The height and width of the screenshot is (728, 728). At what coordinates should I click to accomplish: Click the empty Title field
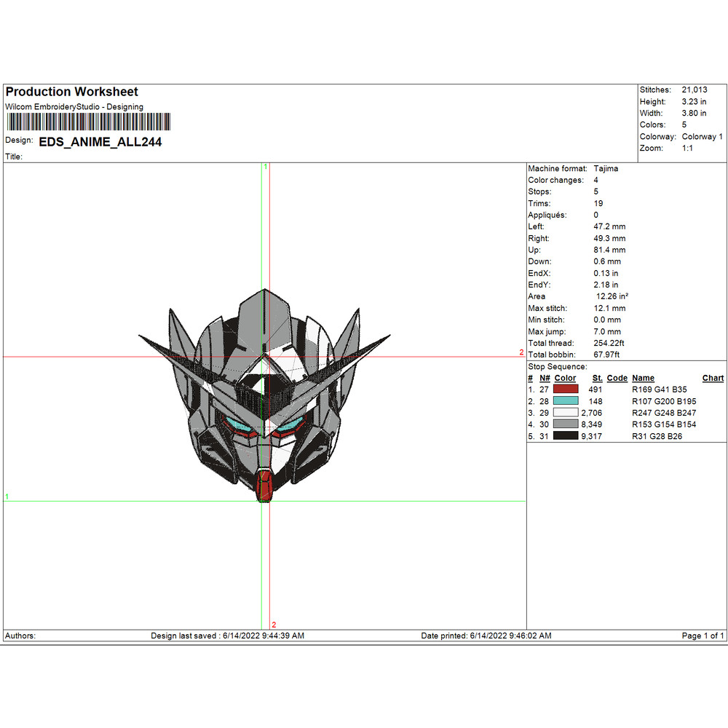tap(44, 157)
